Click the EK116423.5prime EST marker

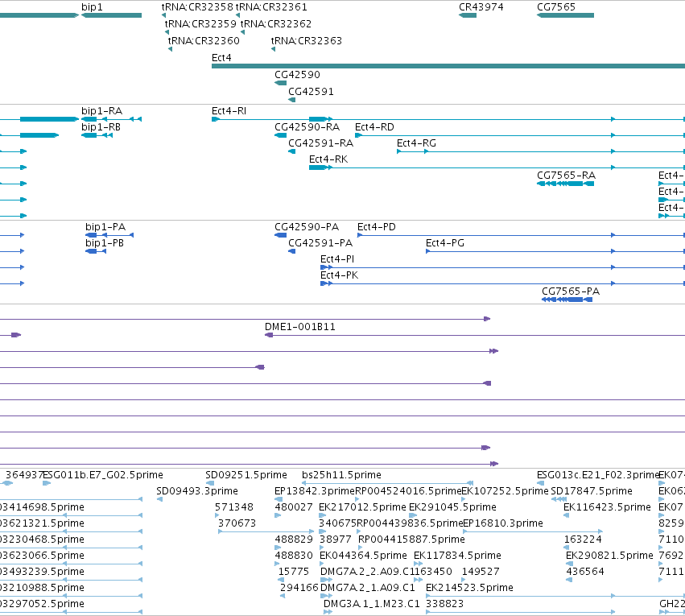coord(566,515)
